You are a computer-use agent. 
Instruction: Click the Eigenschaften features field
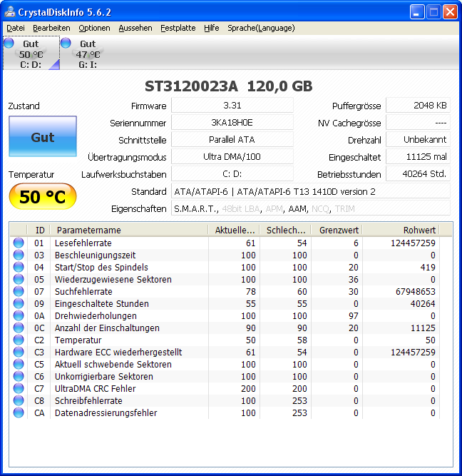click(311, 208)
